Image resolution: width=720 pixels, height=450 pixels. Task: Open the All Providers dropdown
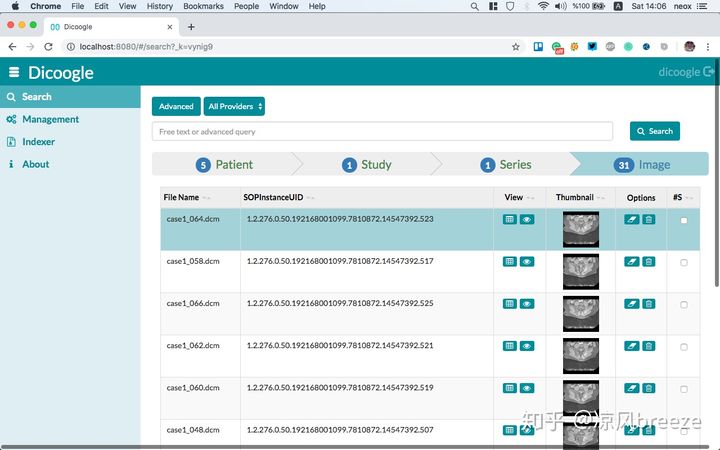234,107
